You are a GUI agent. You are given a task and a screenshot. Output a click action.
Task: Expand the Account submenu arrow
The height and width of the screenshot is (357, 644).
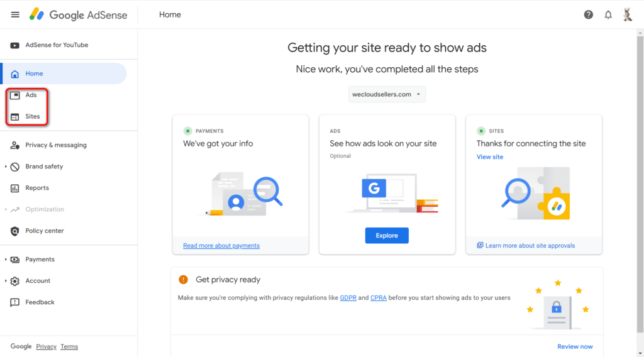point(6,281)
